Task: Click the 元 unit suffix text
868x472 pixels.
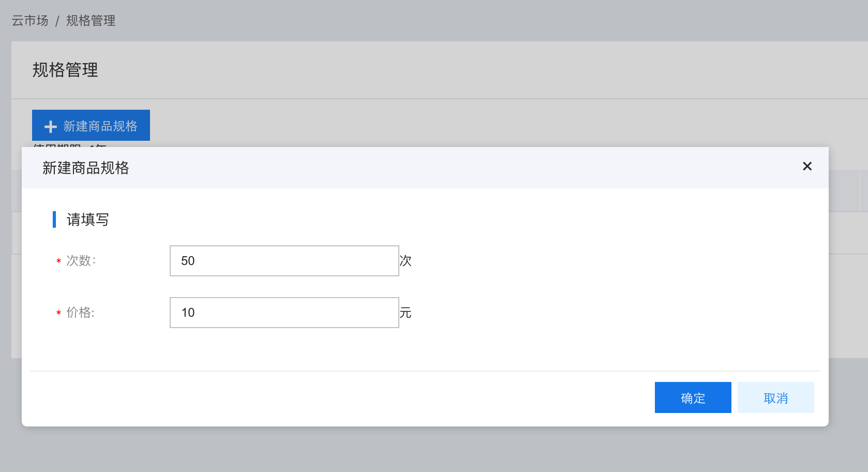Action: (406, 313)
